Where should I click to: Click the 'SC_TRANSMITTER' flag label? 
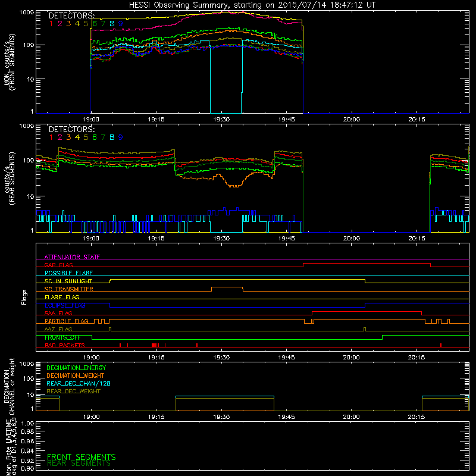[69, 289]
